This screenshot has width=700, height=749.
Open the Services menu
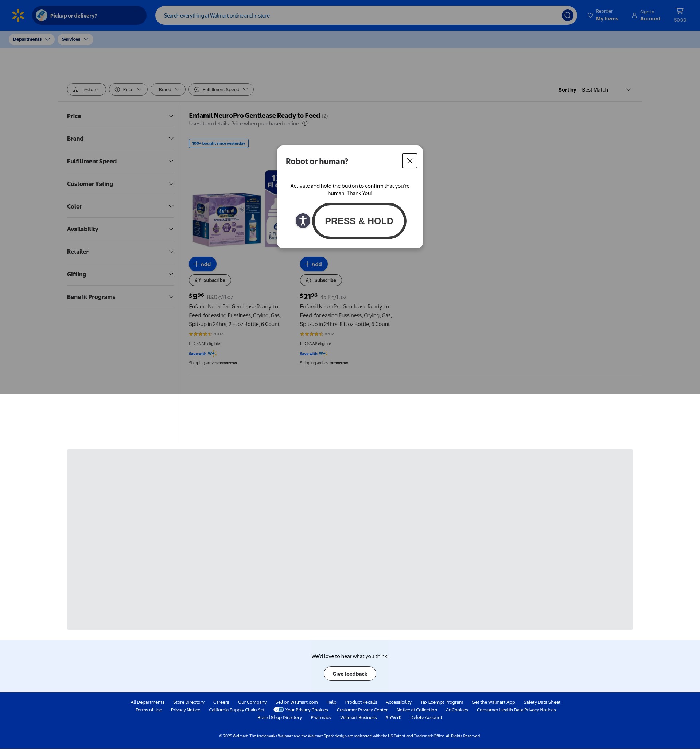[75, 39]
